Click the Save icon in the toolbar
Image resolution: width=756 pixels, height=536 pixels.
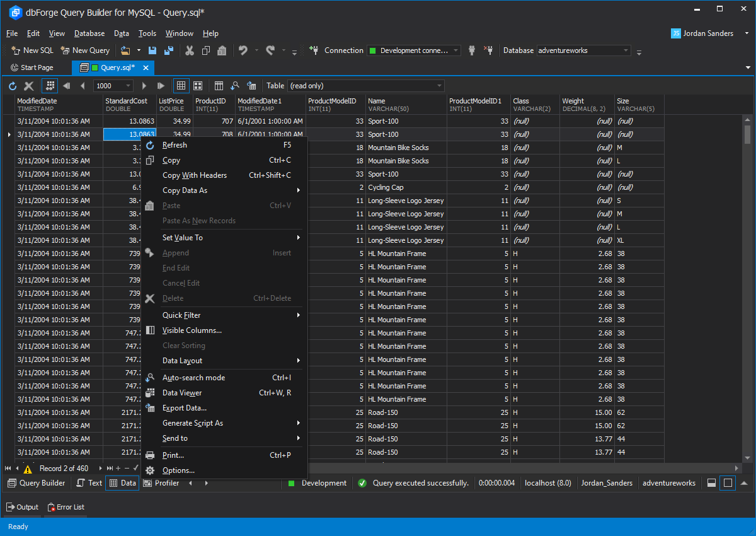(152, 50)
